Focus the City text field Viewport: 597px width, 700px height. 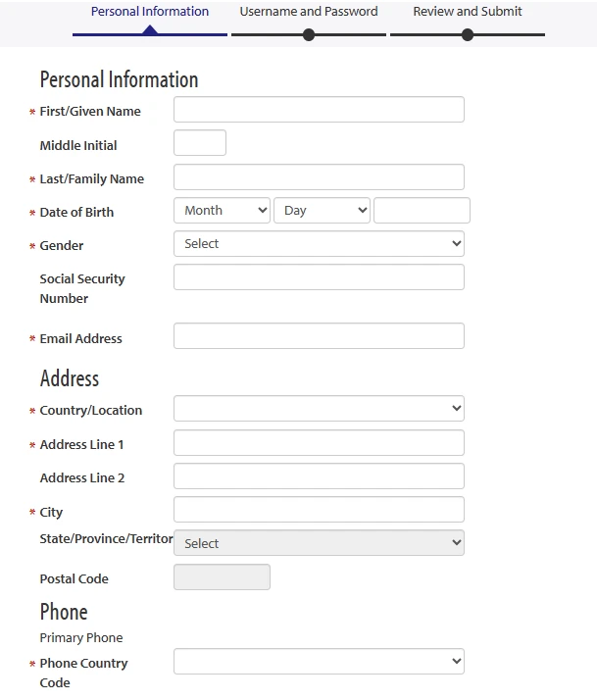319,510
